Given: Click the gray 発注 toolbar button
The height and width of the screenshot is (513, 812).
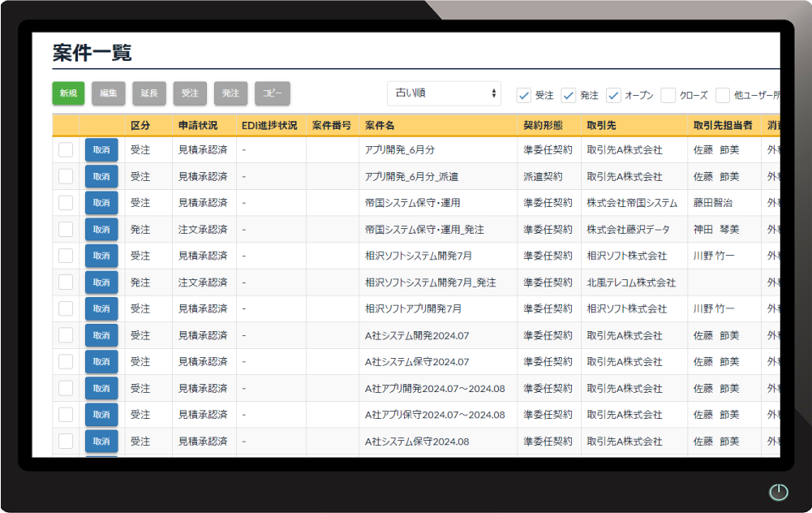Looking at the screenshot, I should (x=231, y=93).
